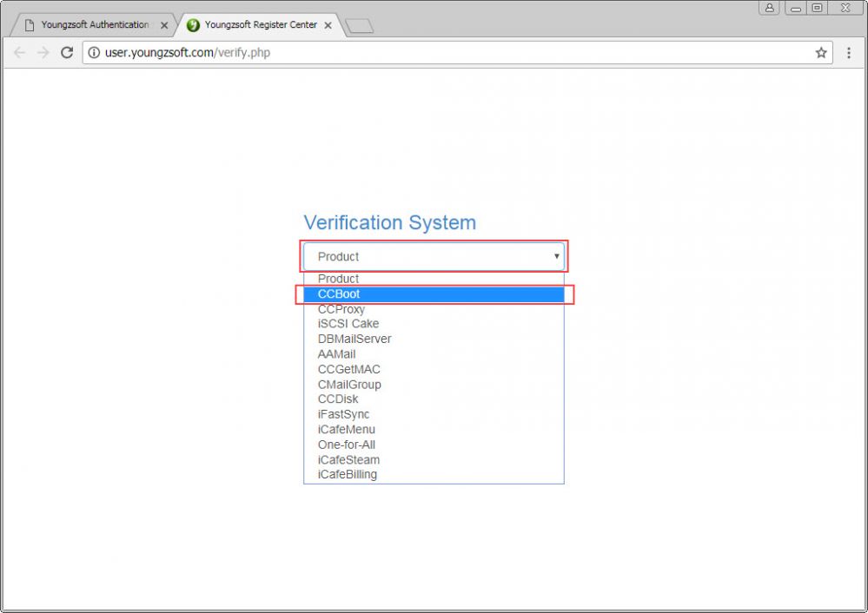This screenshot has width=868, height=613.
Task: Select the Youngzsoft Register Center tab
Action: (x=260, y=25)
